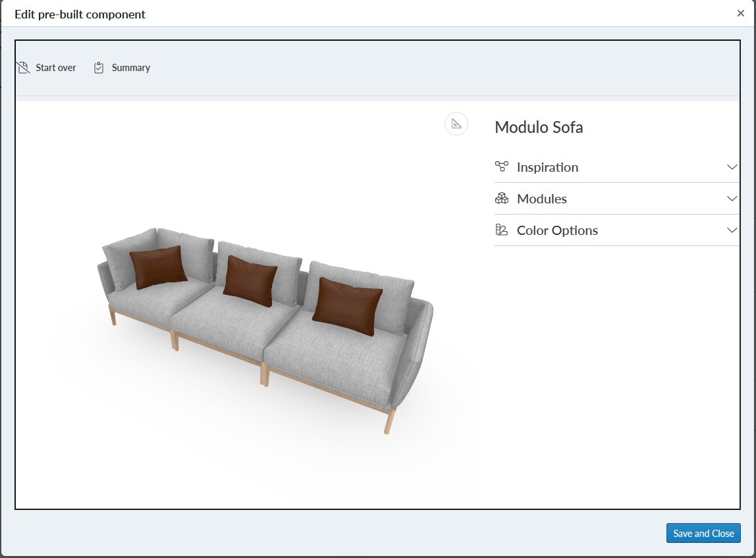Open the Summary view
This screenshot has height=558, width=756.
pos(130,68)
